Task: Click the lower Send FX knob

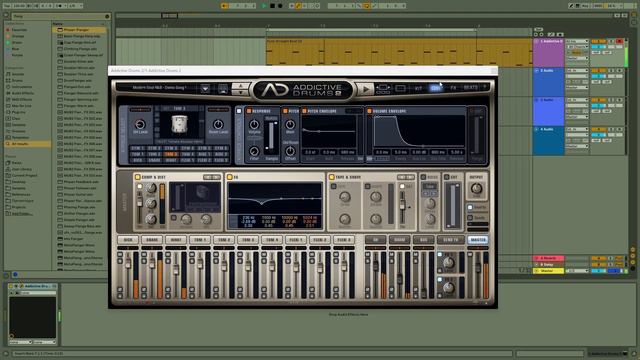Action: [449, 288]
